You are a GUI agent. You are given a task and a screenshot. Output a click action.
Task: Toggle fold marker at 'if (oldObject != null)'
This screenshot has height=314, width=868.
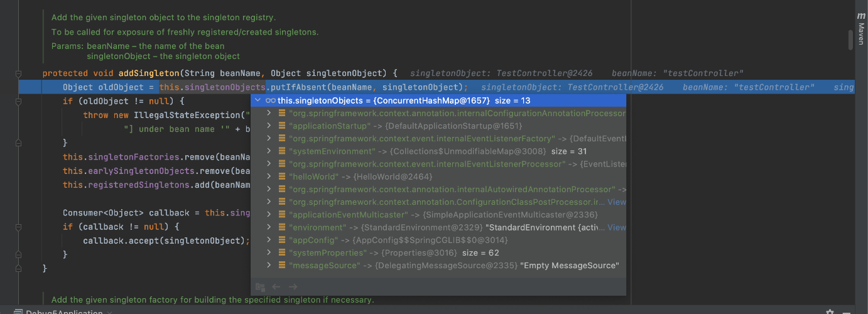pos(19,101)
